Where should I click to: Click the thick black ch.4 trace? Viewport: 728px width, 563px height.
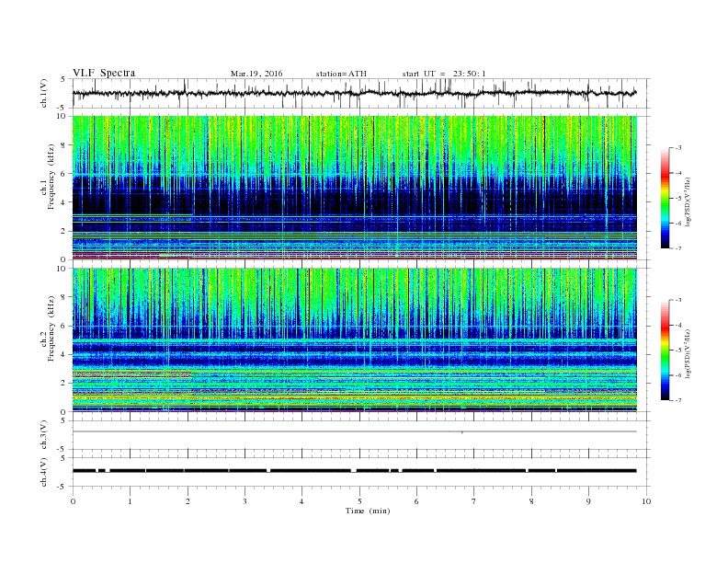(x=355, y=471)
